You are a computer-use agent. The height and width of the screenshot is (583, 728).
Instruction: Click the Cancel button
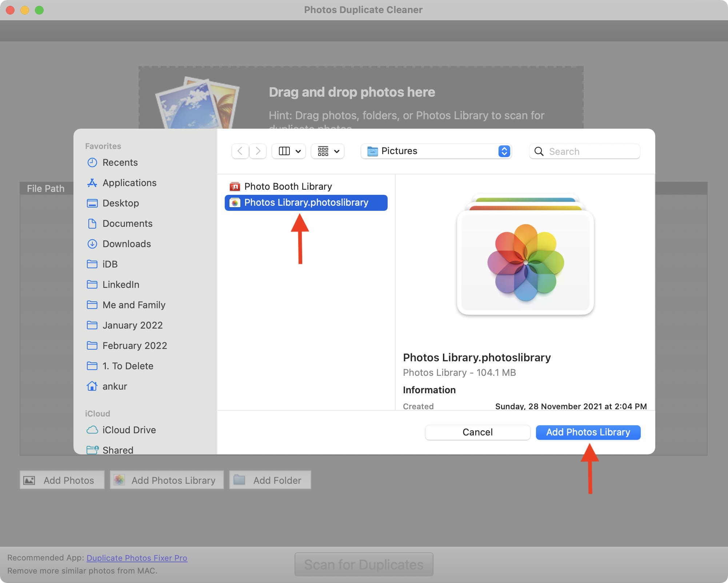point(477,432)
